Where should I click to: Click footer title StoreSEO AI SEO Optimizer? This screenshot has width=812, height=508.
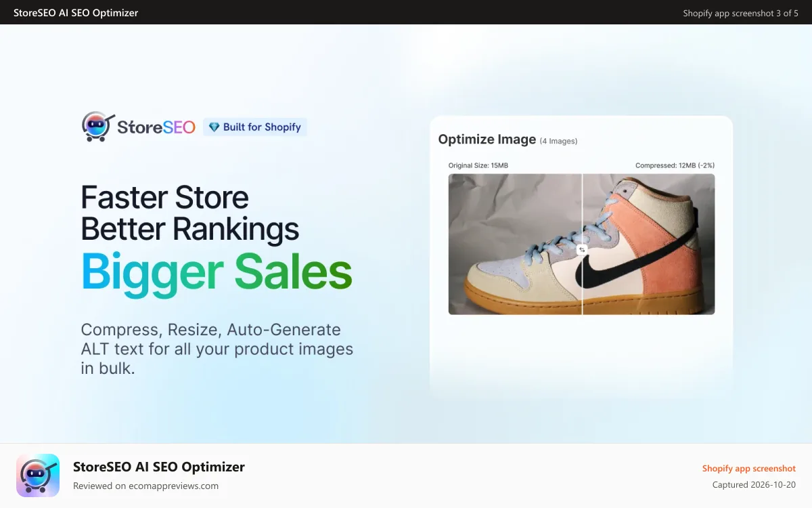pos(159,467)
